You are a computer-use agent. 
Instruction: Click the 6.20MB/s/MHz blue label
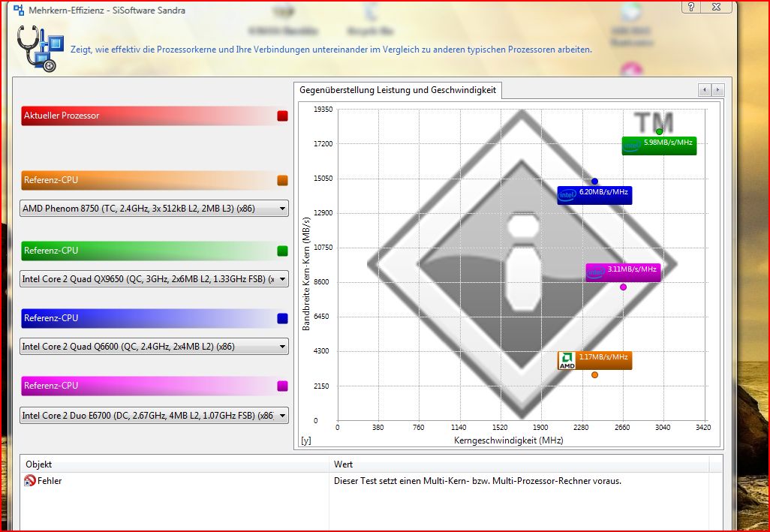coord(594,195)
